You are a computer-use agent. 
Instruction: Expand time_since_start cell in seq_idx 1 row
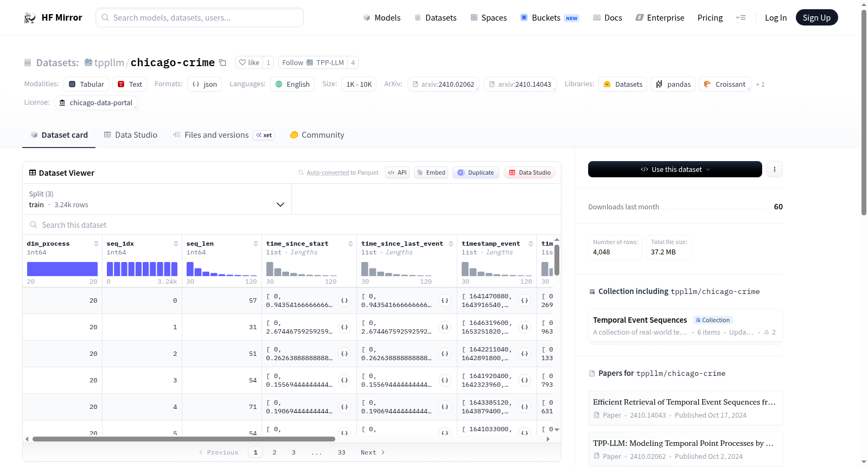(x=344, y=327)
